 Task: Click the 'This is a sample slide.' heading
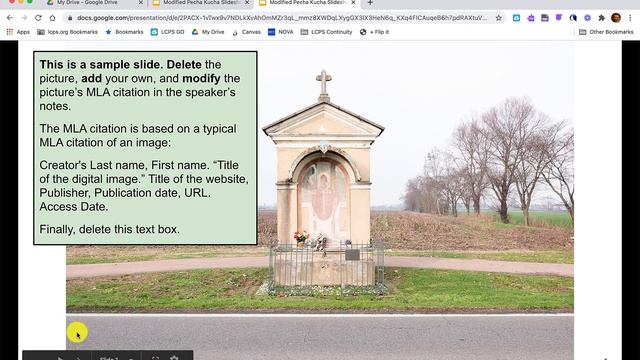click(101, 64)
